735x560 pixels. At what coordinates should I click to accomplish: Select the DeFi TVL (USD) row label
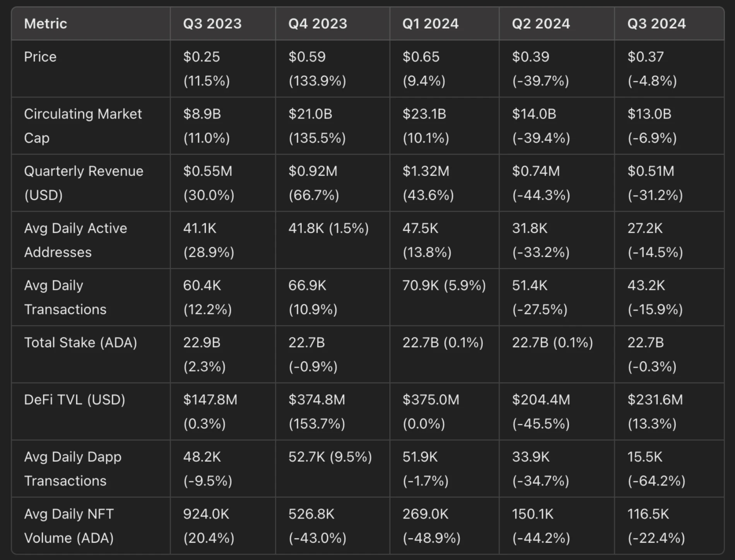coord(75,400)
